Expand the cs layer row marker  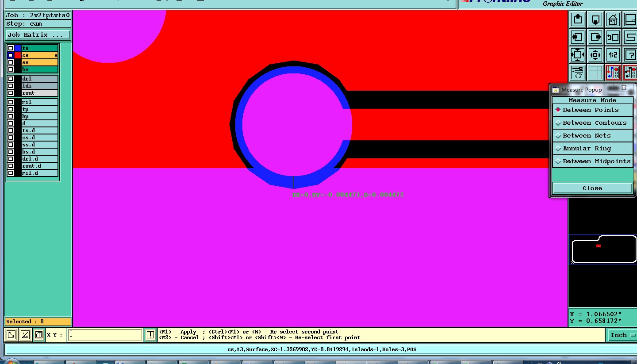56,56
